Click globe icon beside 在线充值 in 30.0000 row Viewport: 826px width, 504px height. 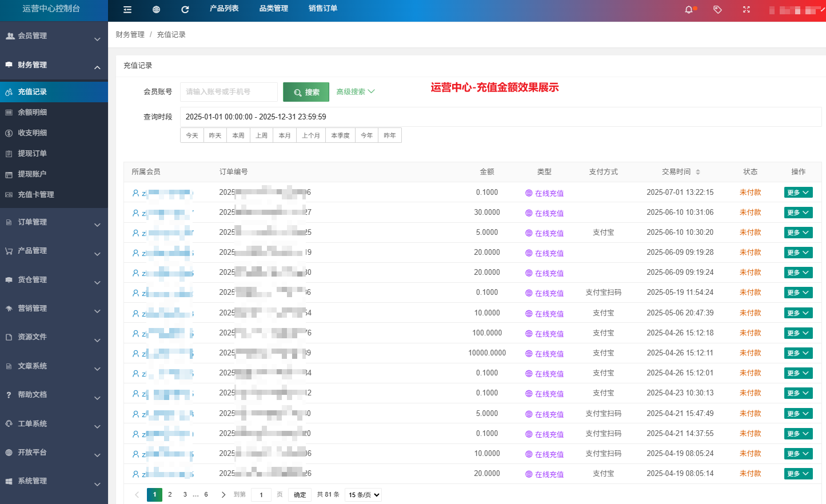529,213
